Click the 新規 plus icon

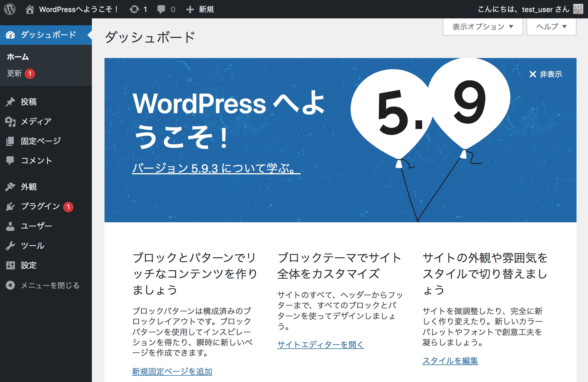pos(190,9)
